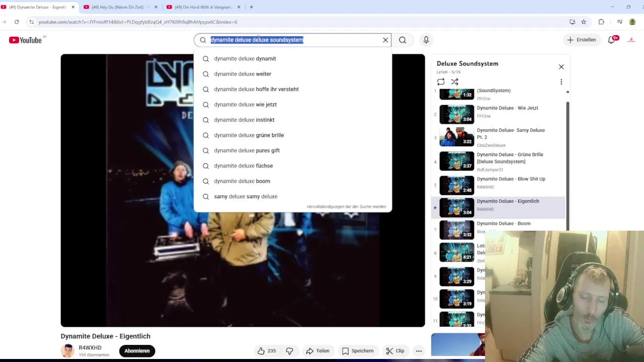Open a new browser tab

[x=251, y=7]
